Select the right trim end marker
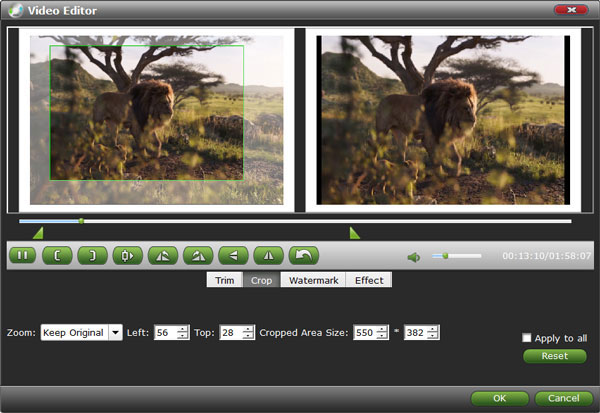The image size is (600, 413). point(355,233)
